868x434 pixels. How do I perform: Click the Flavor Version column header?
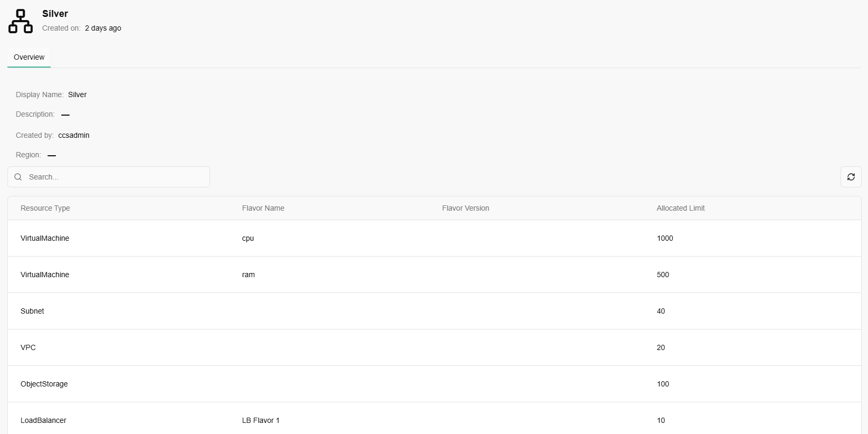point(465,208)
